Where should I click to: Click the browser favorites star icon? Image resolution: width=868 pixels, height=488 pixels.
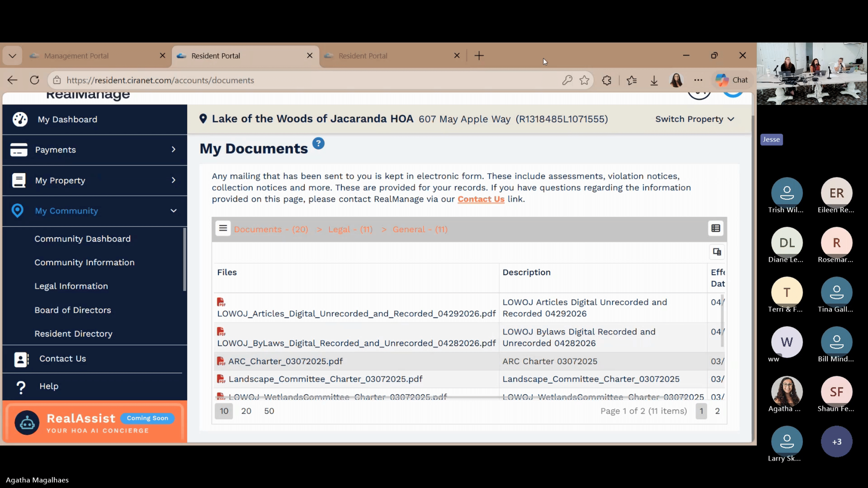click(584, 80)
